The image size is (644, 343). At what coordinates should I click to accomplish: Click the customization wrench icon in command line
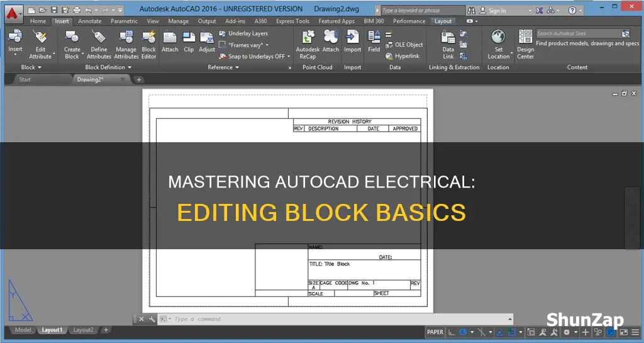click(152, 318)
